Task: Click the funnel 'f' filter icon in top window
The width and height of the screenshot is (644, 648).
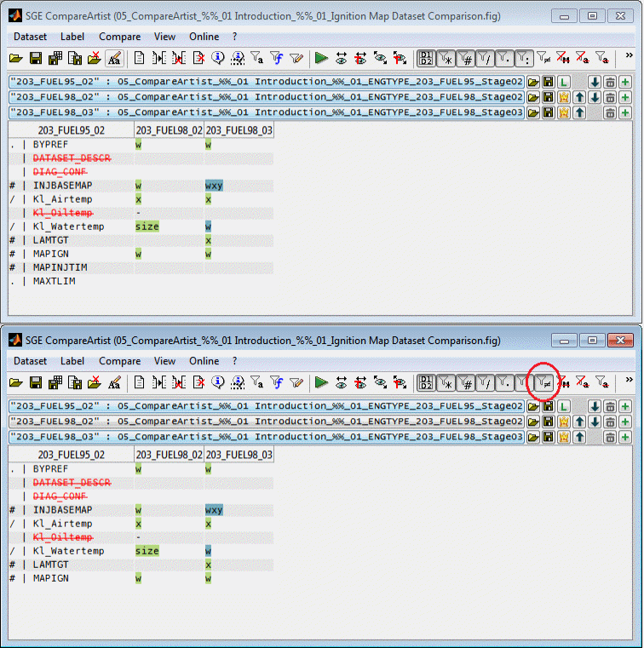Action: tap(277, 58)
